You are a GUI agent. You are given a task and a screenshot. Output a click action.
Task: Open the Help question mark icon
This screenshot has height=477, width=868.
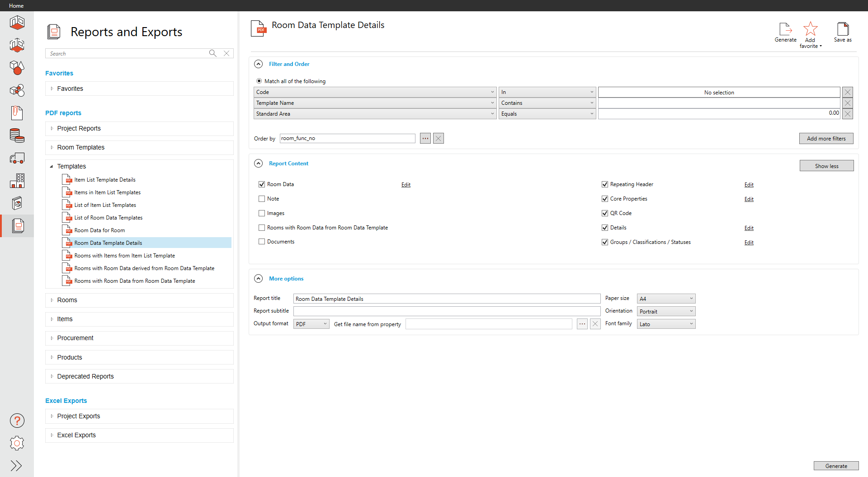click(x=17, y=421)
